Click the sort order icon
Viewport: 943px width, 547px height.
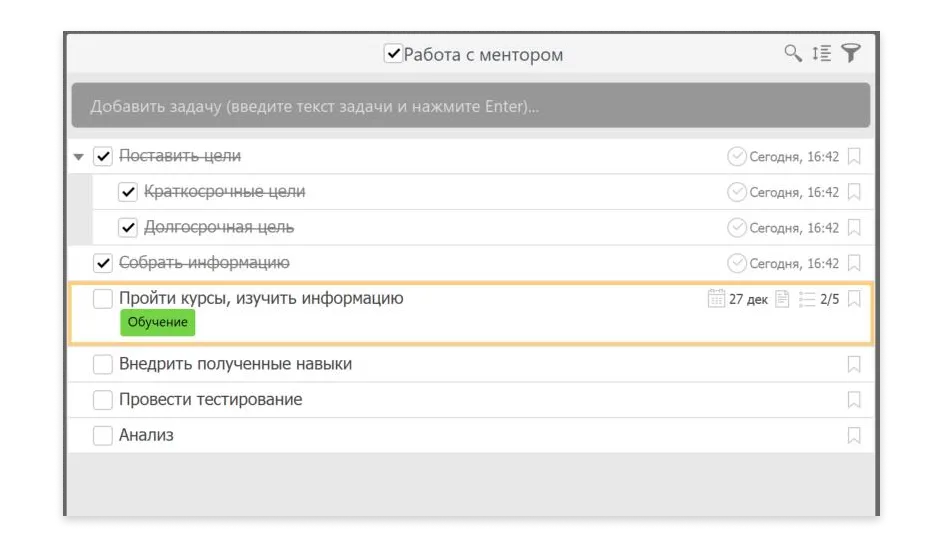point(821,54)
